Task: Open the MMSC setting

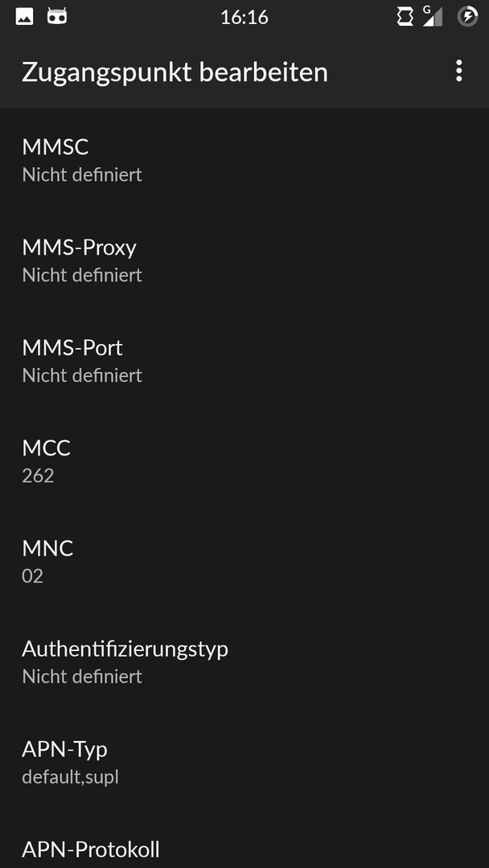Action: 244,159
